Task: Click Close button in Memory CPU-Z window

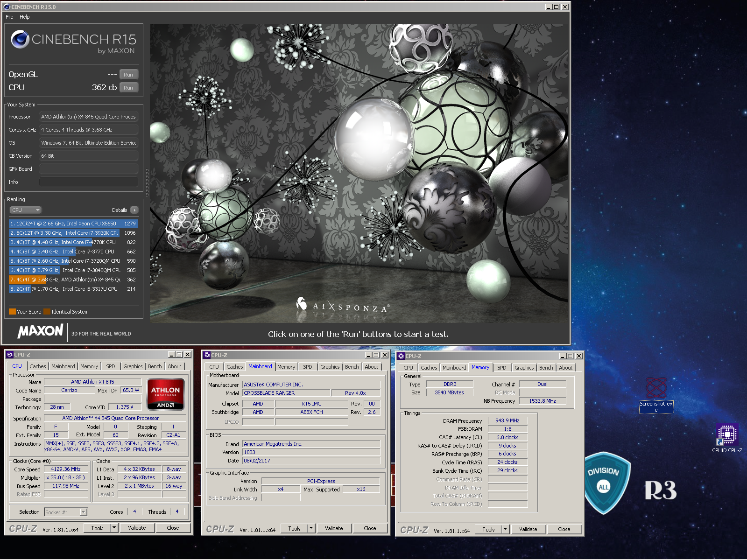Action: pos(564,529)
